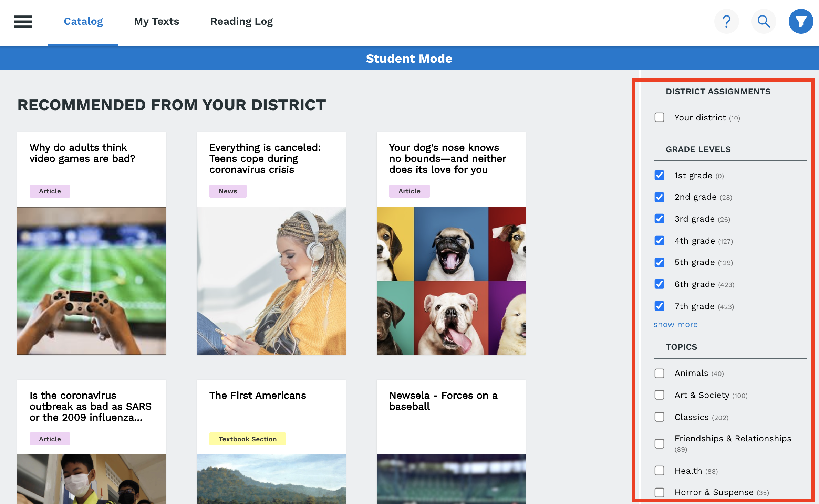Check the Classics topic checkbox
The image size is (819, 504).
(x=659, y=417)
